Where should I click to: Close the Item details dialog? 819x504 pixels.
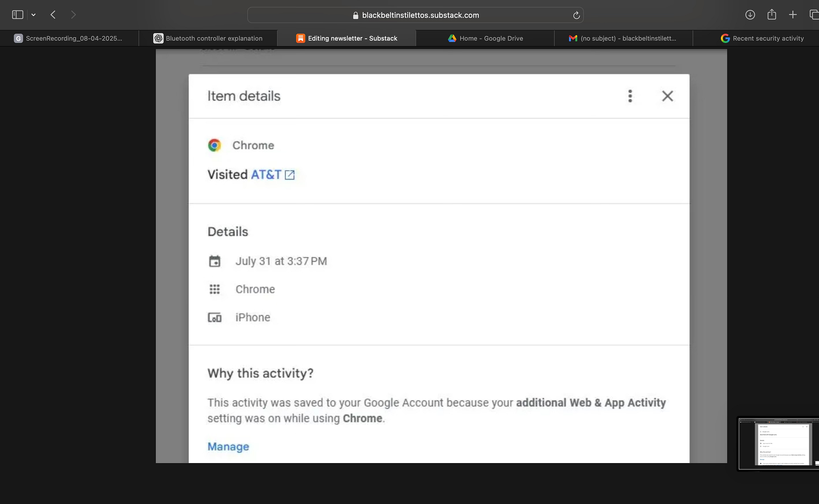click(x=667, y=96)
